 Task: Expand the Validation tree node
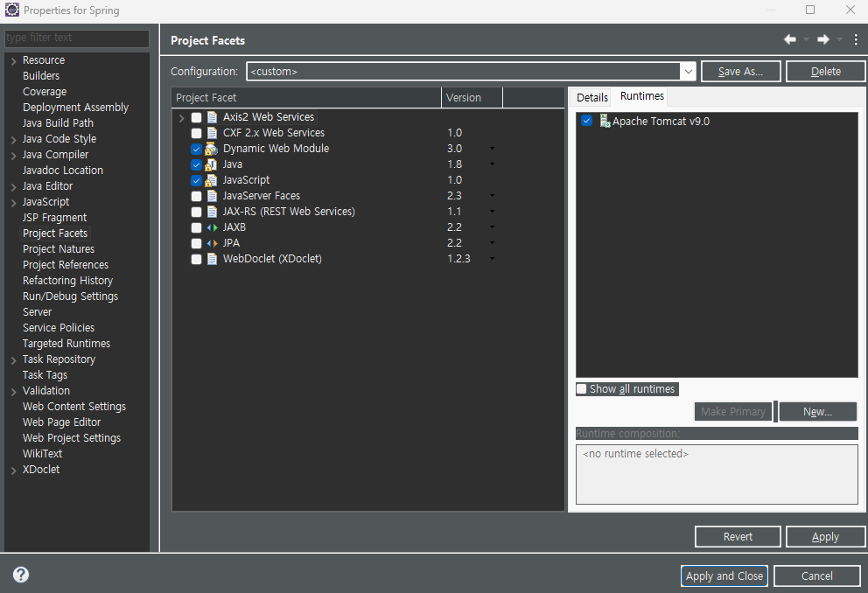(13, 392)
